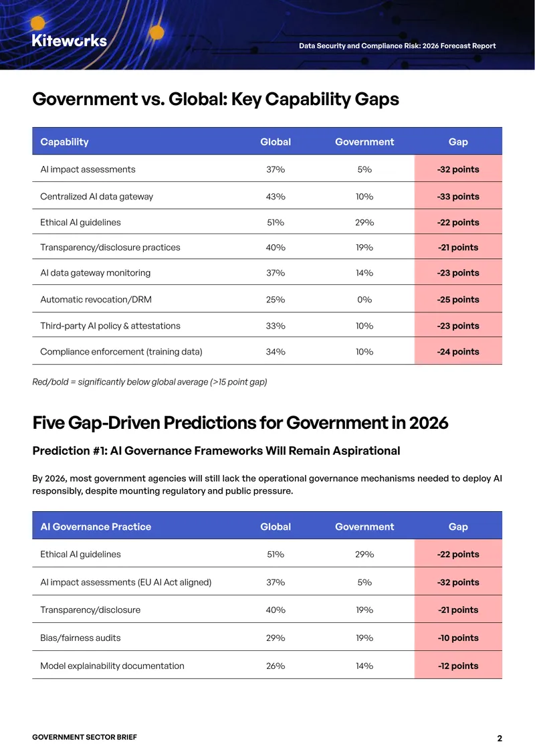Click the Prediction #1 subheading
This screenshot has width=535, height=756.
(x=216, y=451)
